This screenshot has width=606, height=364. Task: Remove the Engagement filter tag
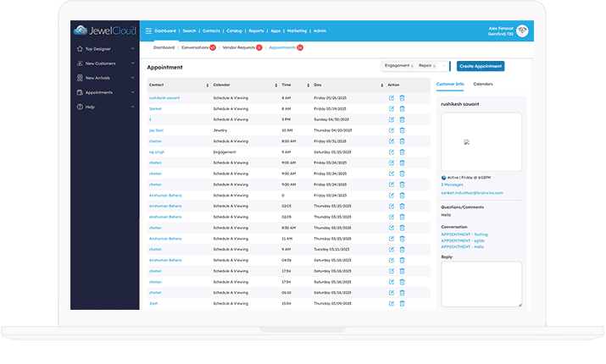(x=411, y=65)
